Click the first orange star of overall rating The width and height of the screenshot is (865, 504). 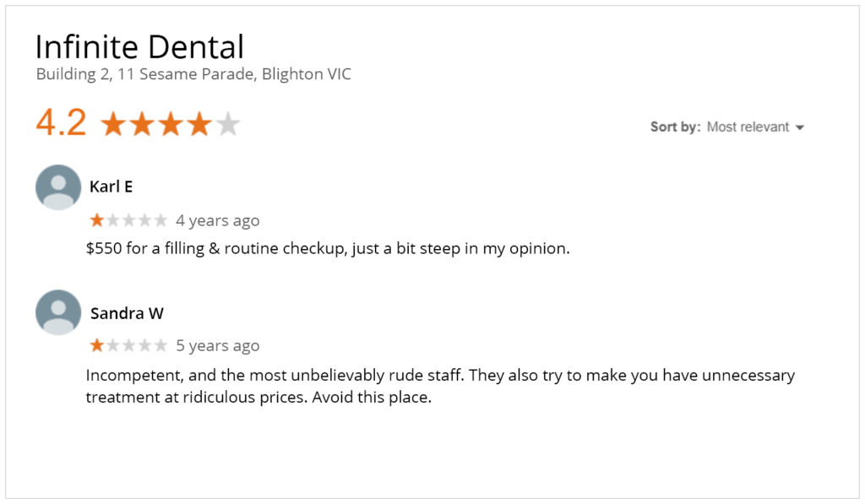[x=114, y=123]
